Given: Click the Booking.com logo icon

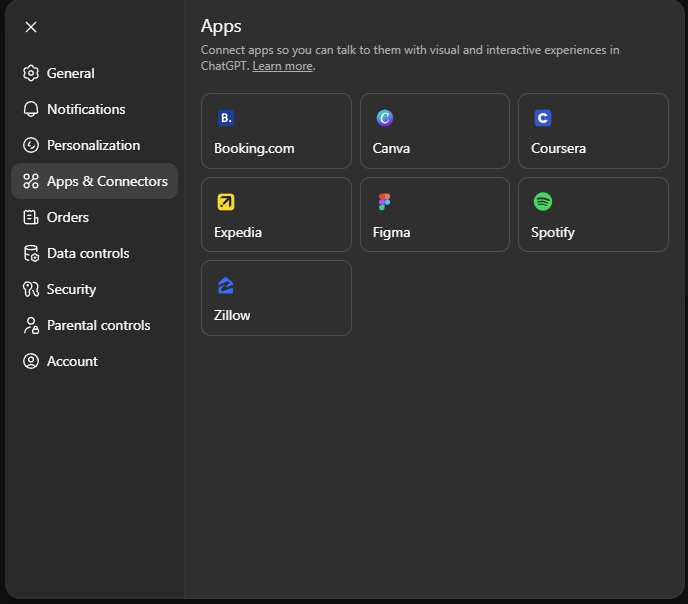Looking at the screenshot, I should (226, 118).
